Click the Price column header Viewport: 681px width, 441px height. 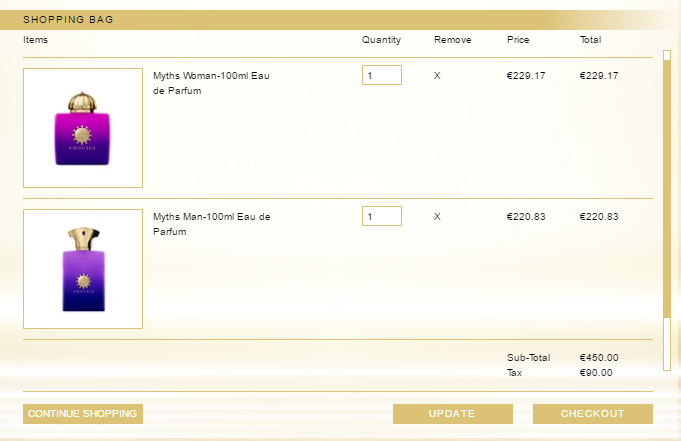(x=518, y=40)
